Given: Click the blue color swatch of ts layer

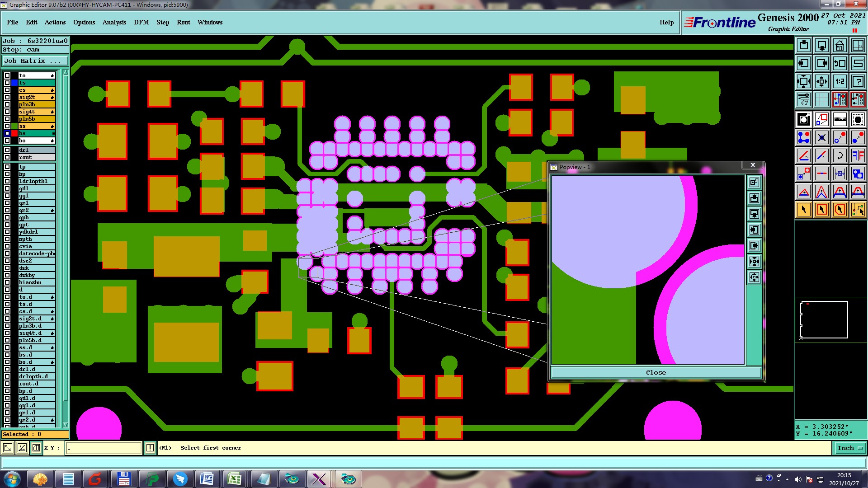Looking at the screenshot, I should coord(14,83).
